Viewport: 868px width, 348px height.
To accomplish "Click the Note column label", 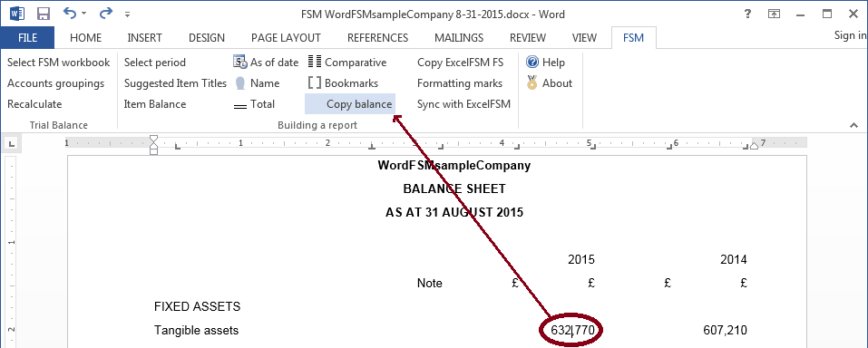I will 430,284.
